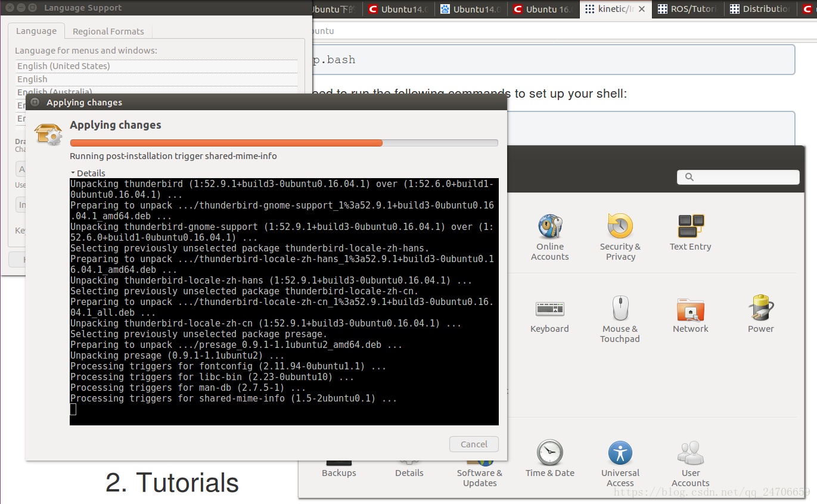Cancel the Applying changes operation
Viewport: 817px width, 504px height.
point(474,444)
